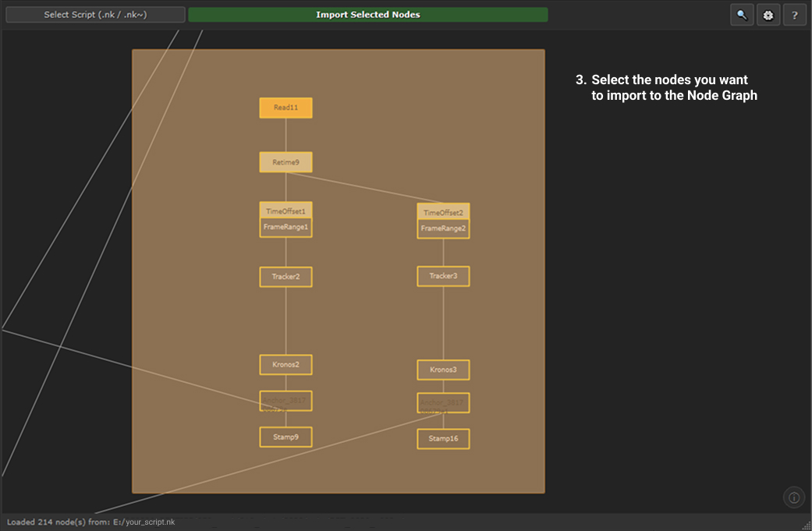This screenshot has height=531, width=812.
Task: Select the Read11 node
Action: [x=285, y=108]
